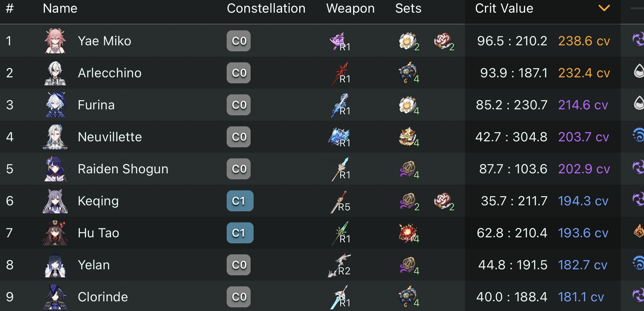The width and height of the screenshot is (644, 311).
Task: Click Arlecchino's red polearm weapon icon
Action: [x=339, y=73]
